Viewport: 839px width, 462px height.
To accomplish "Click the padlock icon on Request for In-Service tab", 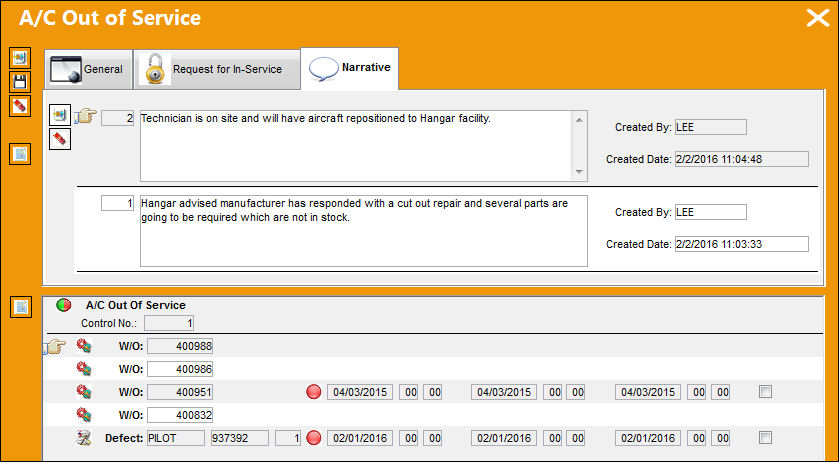I will point(155,69).
